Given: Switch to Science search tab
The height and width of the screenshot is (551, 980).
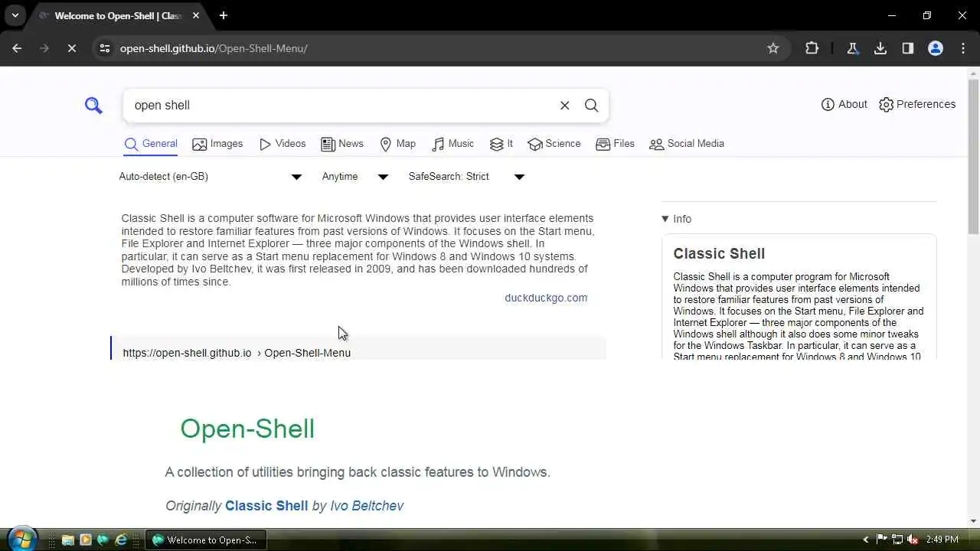Looking at the screenshot, I should 554,144.
